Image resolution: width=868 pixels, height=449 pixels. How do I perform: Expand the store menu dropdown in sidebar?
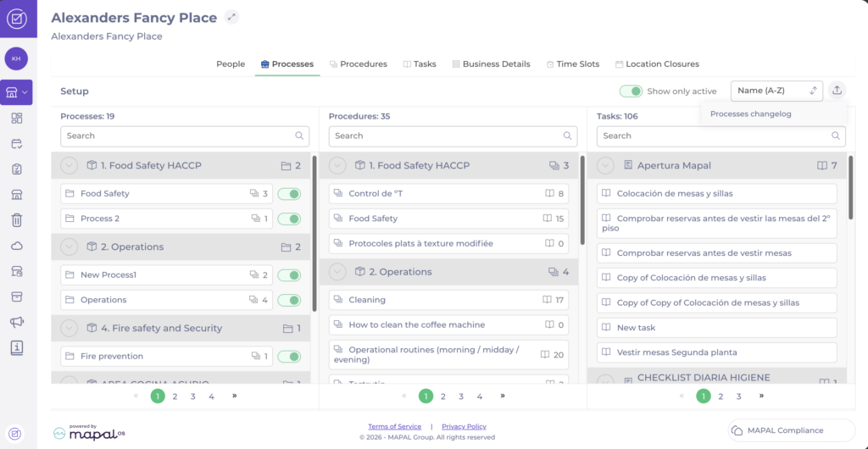point(16,92)
